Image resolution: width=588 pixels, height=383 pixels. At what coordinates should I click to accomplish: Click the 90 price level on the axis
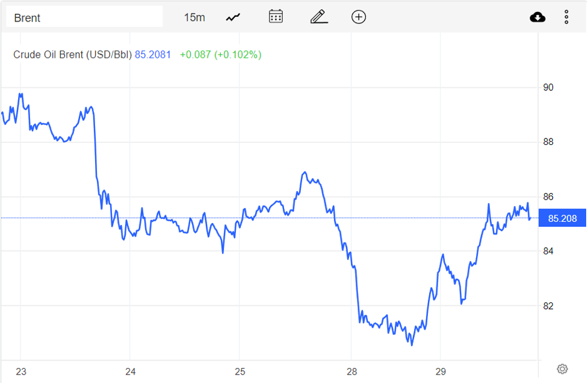548,88
